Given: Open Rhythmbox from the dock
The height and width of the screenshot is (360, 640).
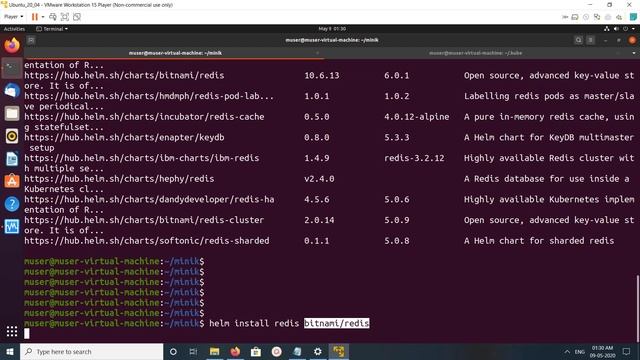Looking at the screenshot, I should click(x=12, y=136).
